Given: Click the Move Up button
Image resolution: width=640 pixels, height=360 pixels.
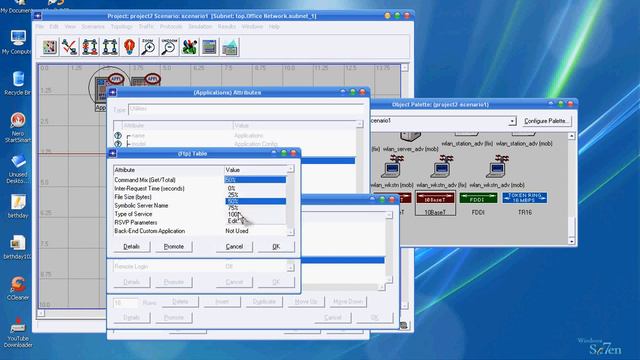Looking at the screenshot, I should pos(306,302).
